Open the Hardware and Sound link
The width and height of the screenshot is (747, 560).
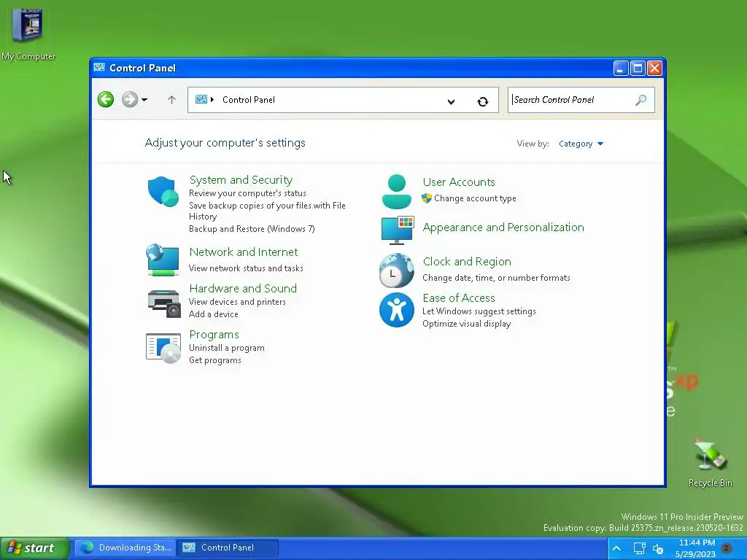tap(243, 288)
